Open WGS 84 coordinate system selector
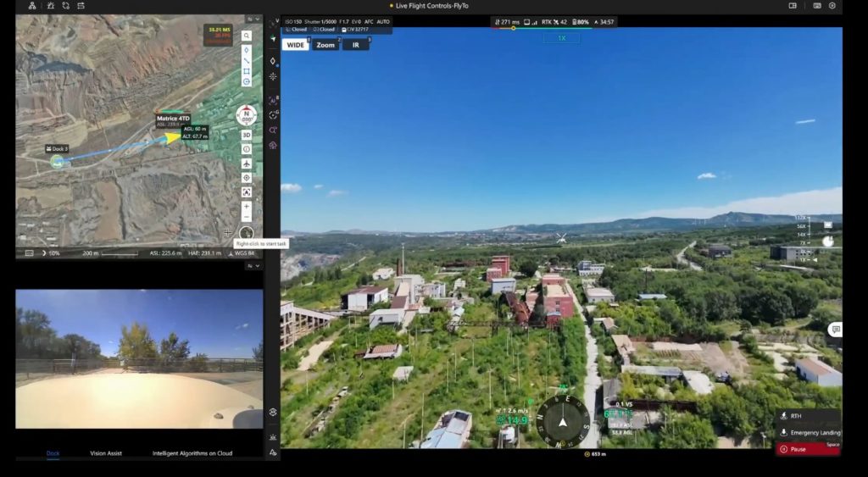Viewport: 868px width, 477px height. pos(242,252)
